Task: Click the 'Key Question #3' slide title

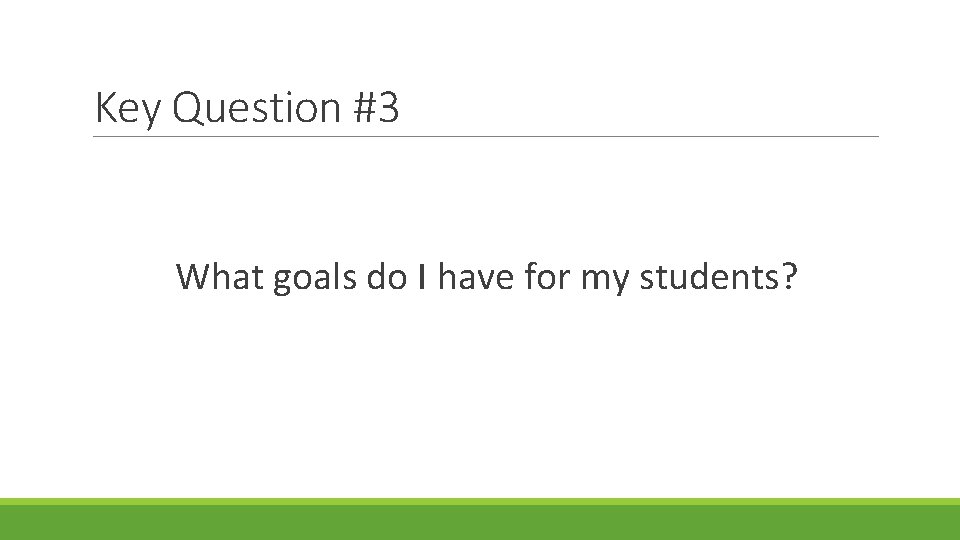Action: [246, 108]
